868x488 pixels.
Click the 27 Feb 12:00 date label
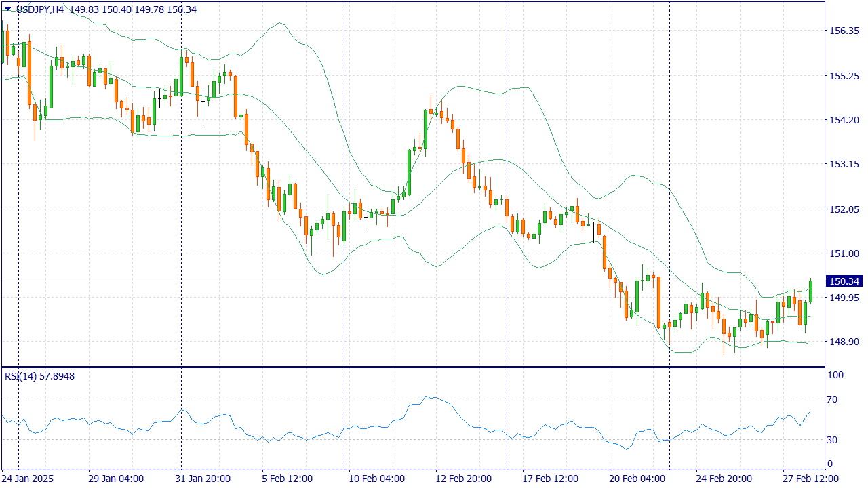(x=810, y=479)
